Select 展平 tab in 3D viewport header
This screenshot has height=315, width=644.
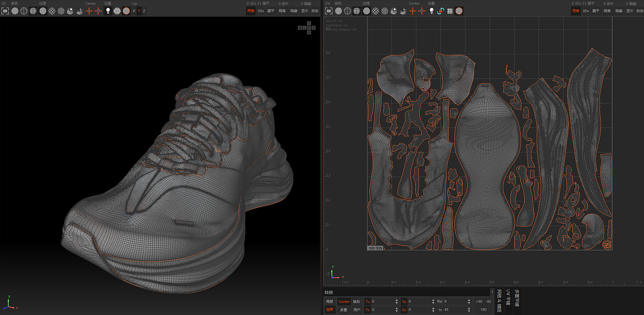tap(271, 11)
